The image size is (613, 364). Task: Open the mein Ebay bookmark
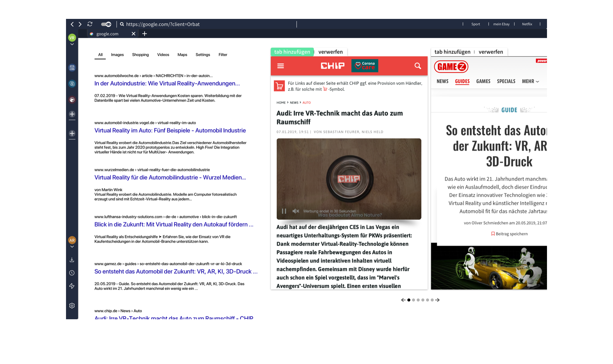[x=501, y=24]
